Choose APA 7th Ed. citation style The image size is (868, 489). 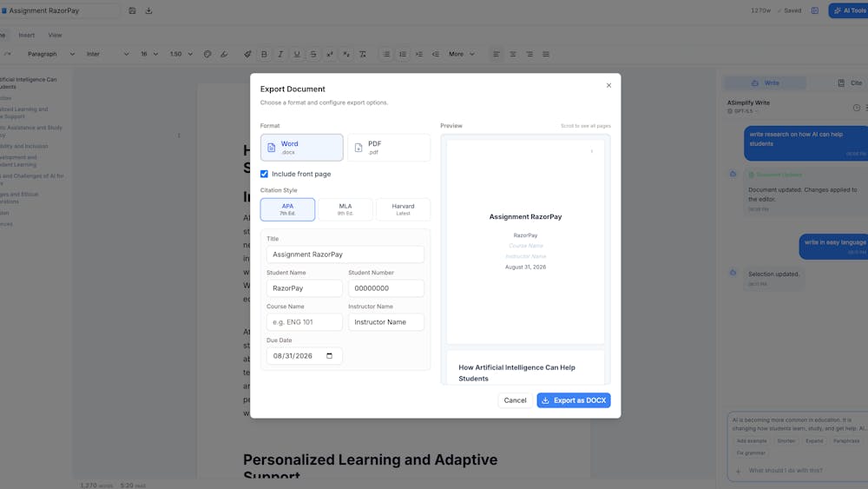(x=288, y=209)
